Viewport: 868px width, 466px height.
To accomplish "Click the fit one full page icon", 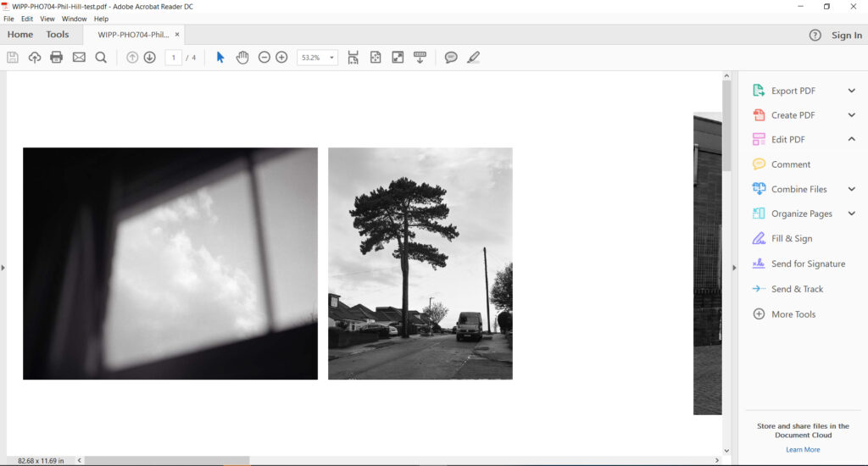I will click(376, 57).
